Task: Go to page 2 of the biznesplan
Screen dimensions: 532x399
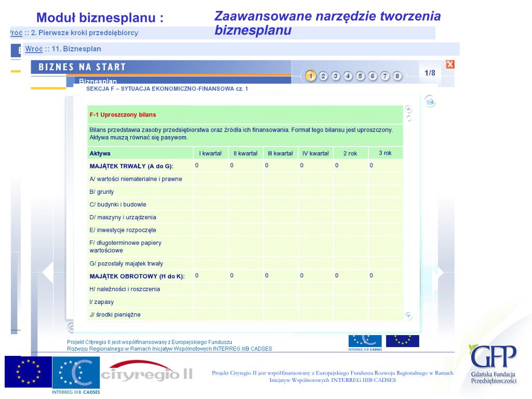Action: click(x=323, y=76)
